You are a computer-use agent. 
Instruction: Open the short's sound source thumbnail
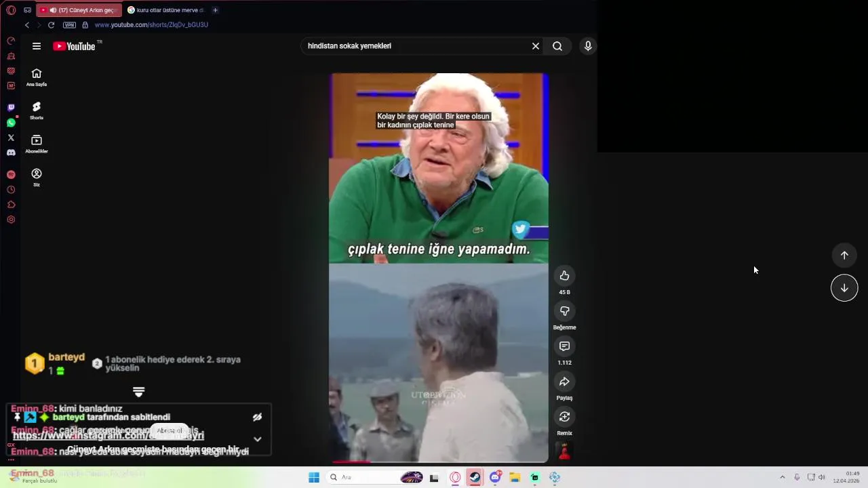pyautogui.click(x=564, y=451)
